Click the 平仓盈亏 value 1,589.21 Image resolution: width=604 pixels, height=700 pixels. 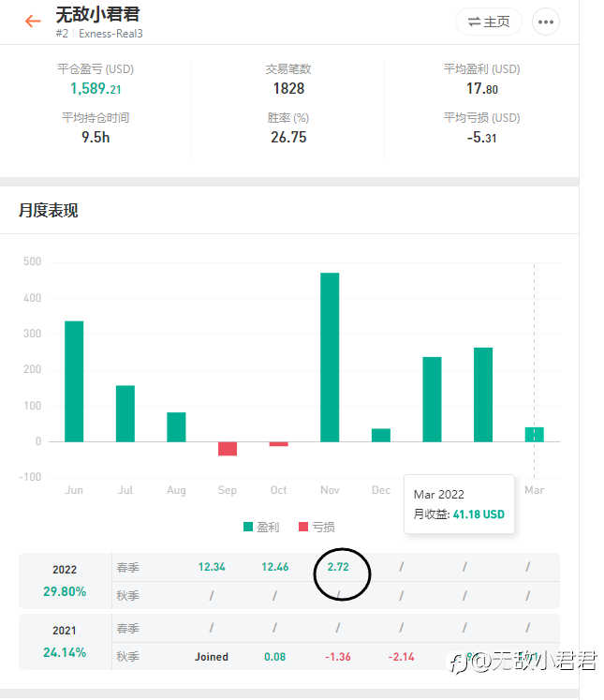click(96, 88)
